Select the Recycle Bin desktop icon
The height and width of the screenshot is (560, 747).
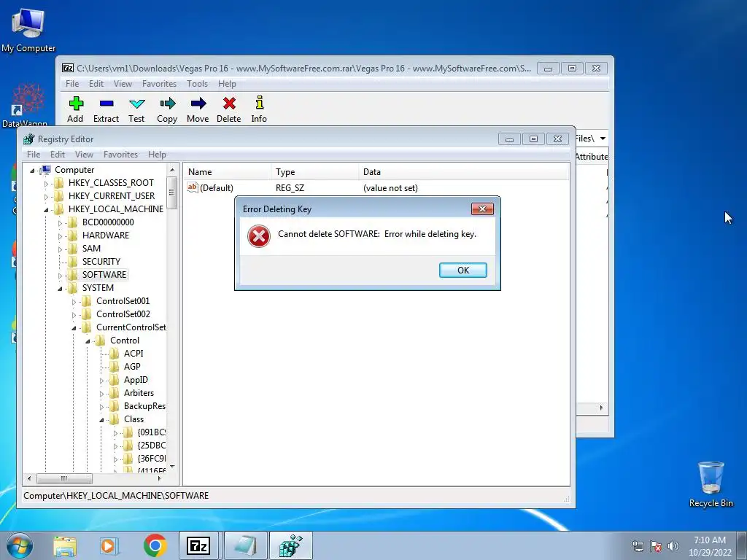point(711,484)
